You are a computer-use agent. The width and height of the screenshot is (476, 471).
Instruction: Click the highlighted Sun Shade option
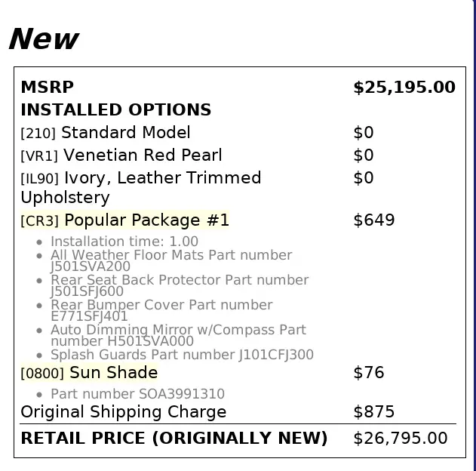[89, 372]
